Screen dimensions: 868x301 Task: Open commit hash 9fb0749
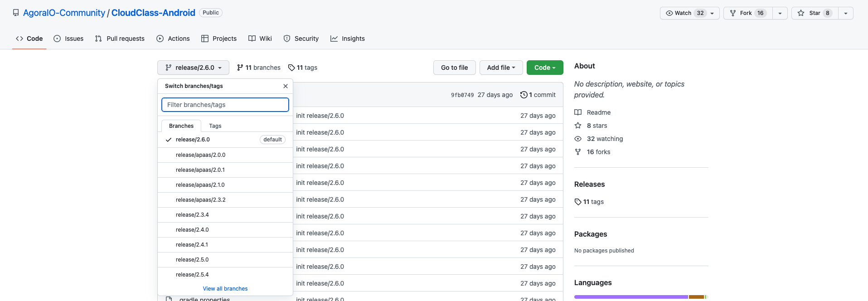pos(462,95)
